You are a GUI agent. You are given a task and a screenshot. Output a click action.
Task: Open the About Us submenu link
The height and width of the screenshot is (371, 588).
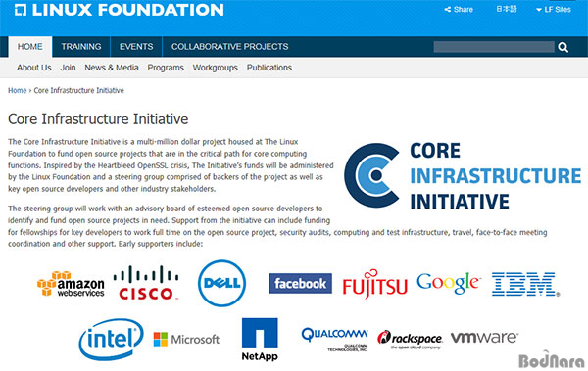[x=33, y=68]
